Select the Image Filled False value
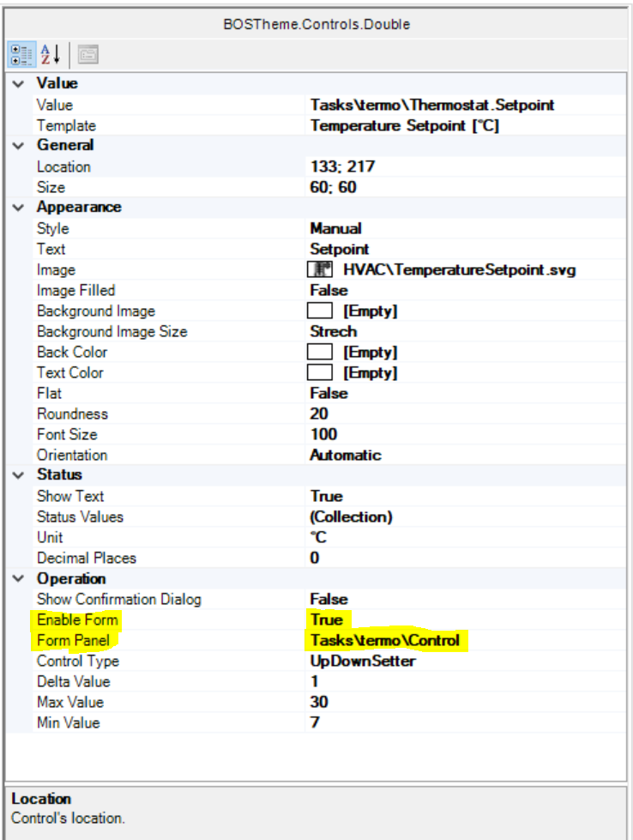 click(329, 290)
